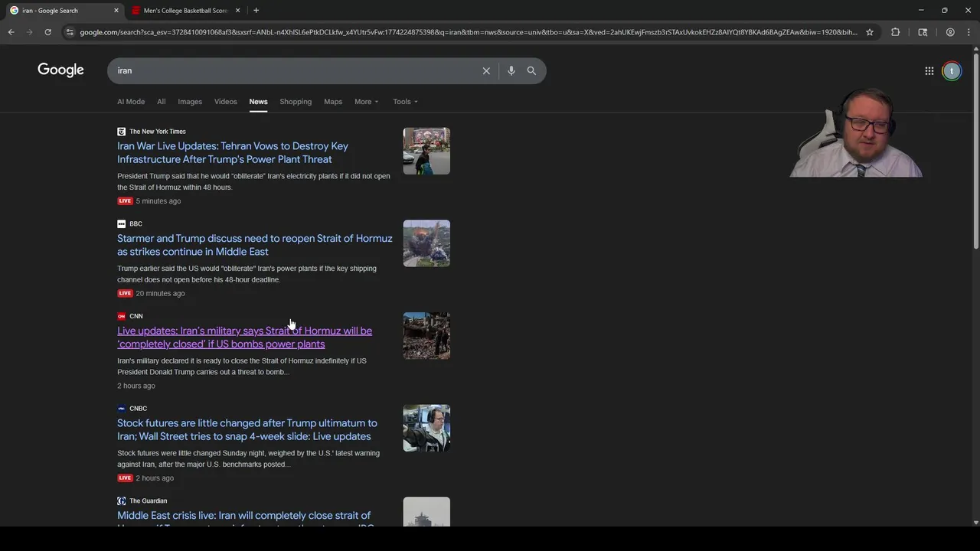Select the Videos results tab
The image size is (980, 551).
click(226, 102)
